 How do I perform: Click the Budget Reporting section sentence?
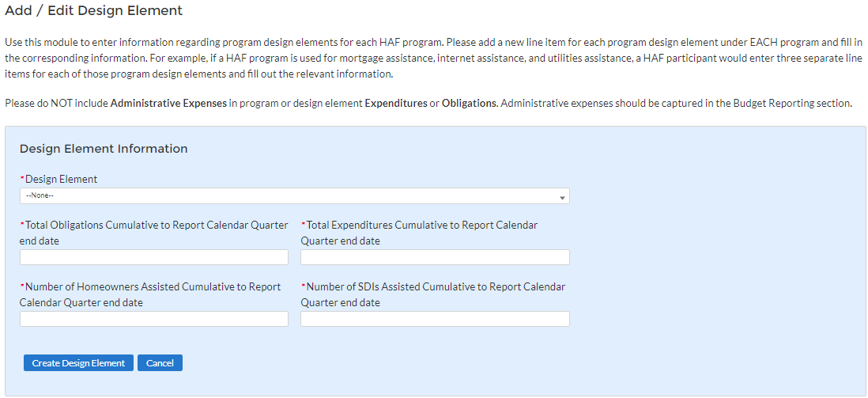point(677,104)
